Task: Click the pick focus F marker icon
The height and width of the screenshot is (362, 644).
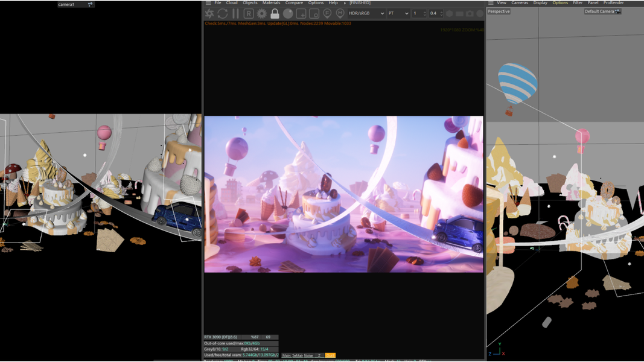Action: [327, 13]
